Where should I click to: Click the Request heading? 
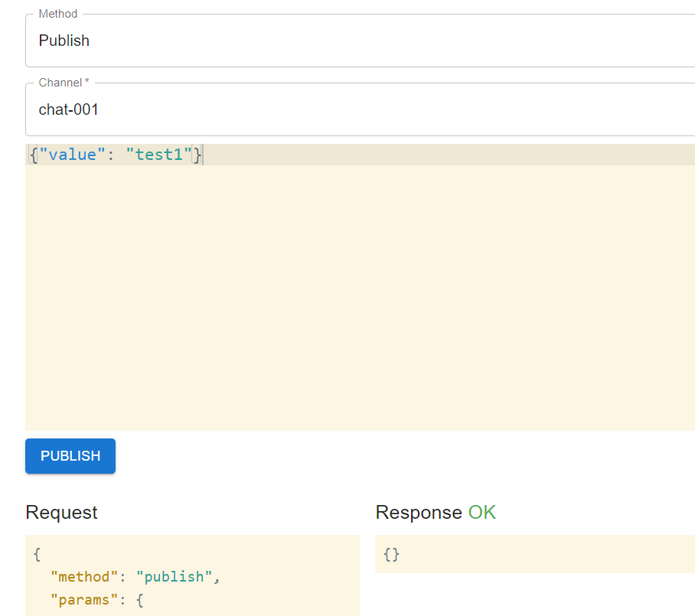61,513
